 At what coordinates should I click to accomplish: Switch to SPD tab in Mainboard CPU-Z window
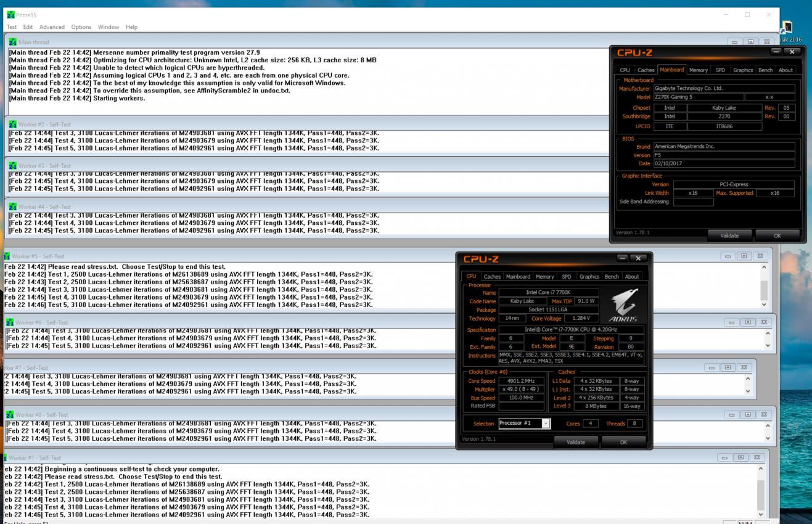coord(720,70)
